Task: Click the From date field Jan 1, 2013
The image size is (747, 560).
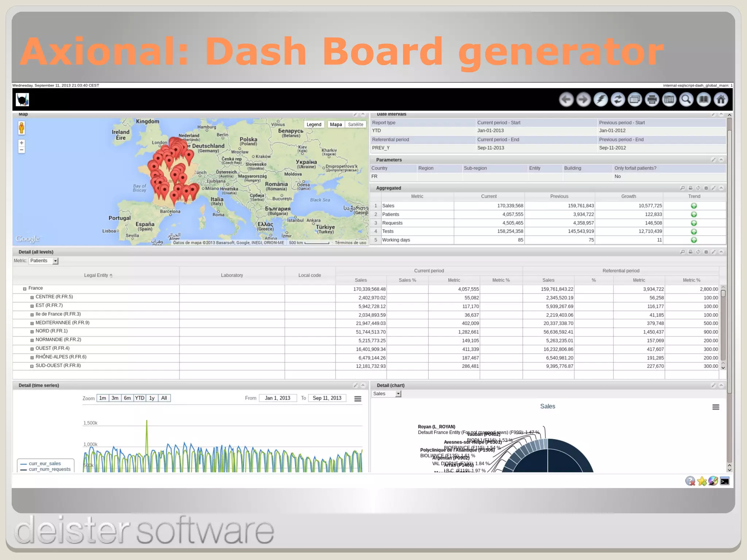Action: [x=278, y=398]
